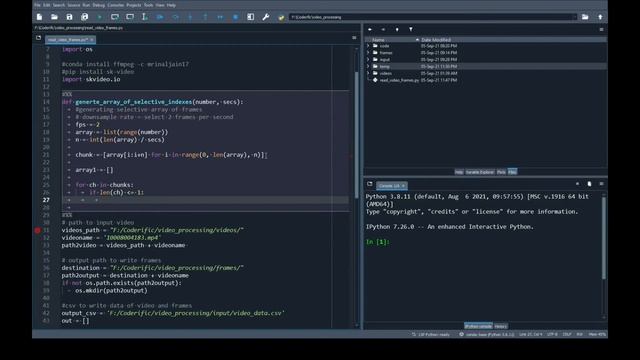Execute the current debug line
This screenshot has width=640, height=360.
click(x=175, y=17)
